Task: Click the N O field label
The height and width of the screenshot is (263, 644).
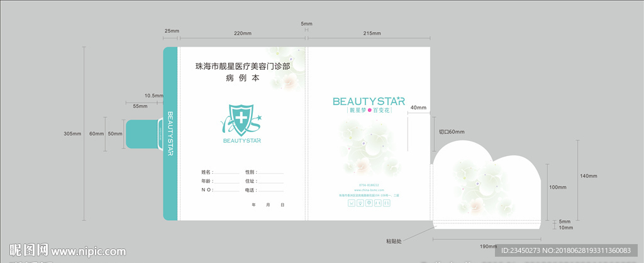Action: 206,190
